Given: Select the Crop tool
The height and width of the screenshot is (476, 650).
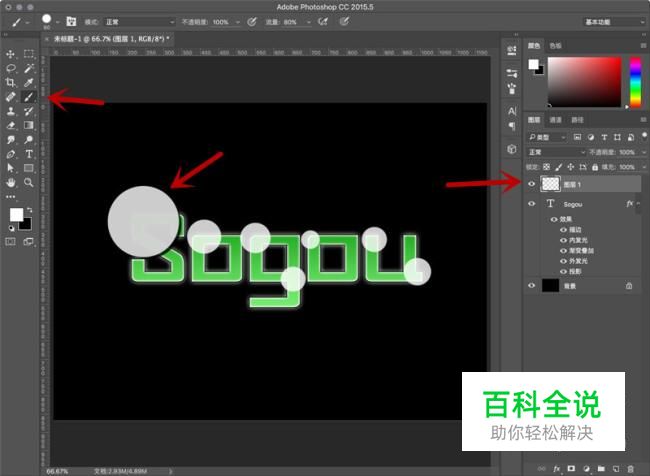Looking at the screenshot, I should (x=10, y=83).
